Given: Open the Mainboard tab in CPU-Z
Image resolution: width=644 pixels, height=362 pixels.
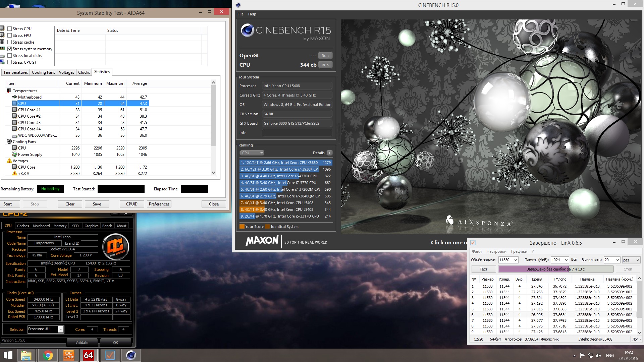Looking at the screenshot, I should tap(41, 226).
